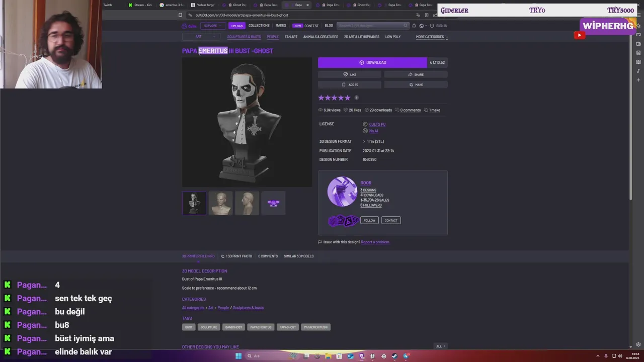Image resolution: width=644 pixels, height=362 pixels.
Task: Click the browser address bar URL
Action: 242,15
